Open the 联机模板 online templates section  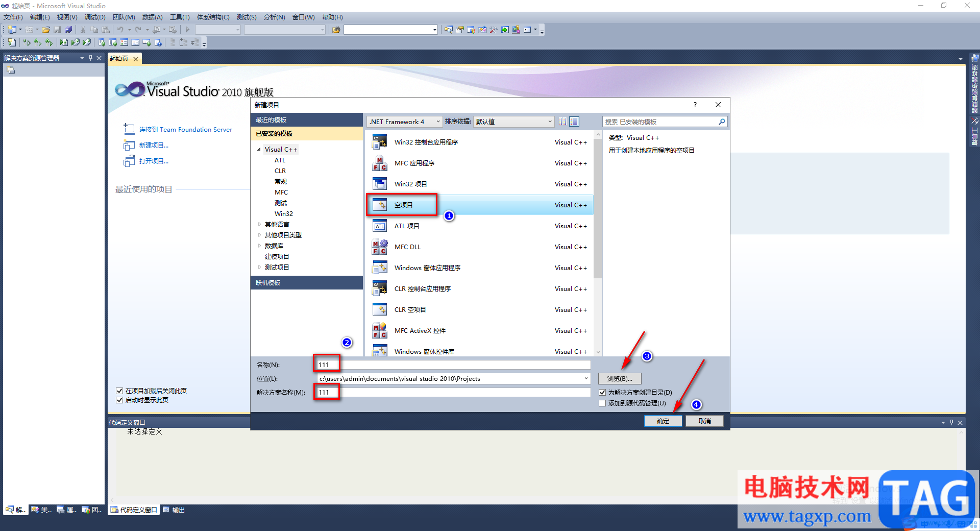click(x=306, y=282)
